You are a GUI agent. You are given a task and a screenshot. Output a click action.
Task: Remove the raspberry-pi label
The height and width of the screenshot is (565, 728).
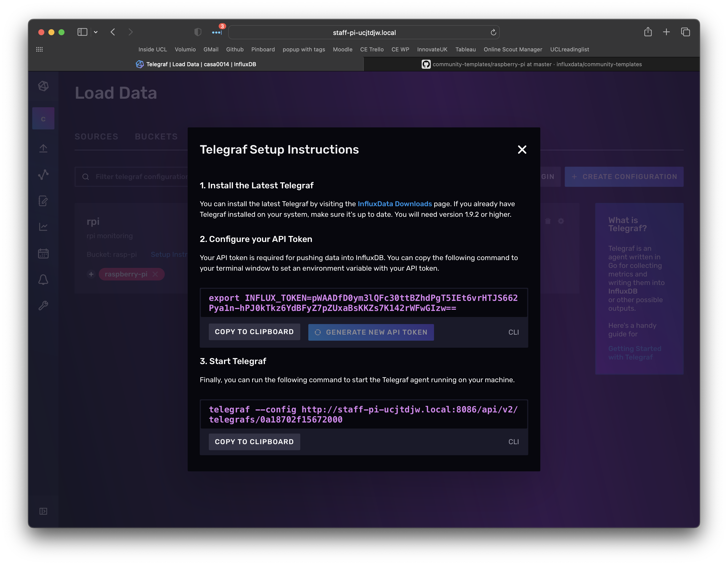pos(155,274)
